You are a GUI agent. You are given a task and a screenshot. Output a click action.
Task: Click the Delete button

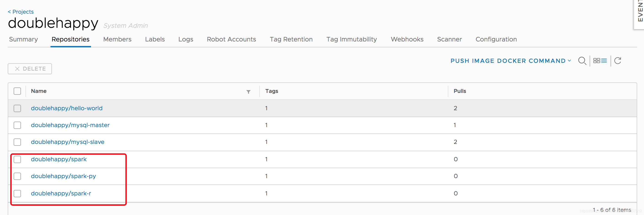point(30,69)
